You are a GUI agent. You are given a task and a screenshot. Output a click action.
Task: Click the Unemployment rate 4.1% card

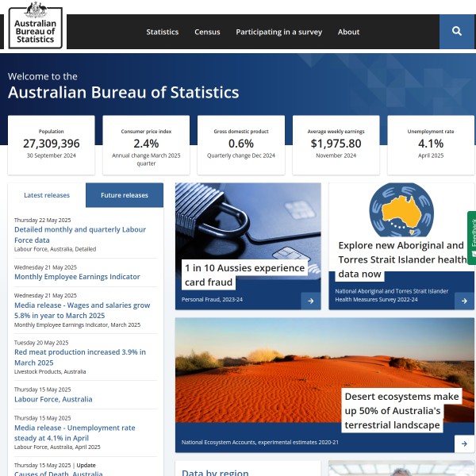pos(431,144)
